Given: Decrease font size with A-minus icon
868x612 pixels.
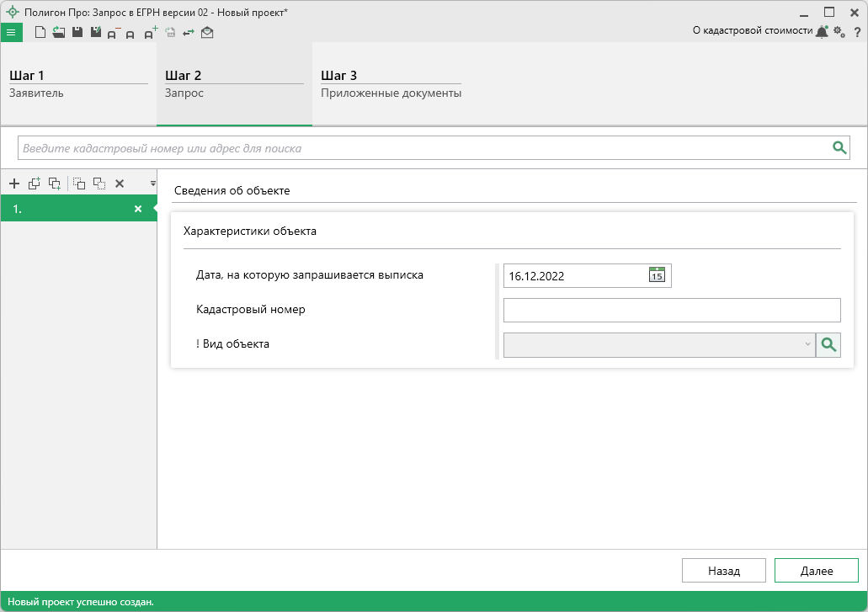Looking at the screenshot, I should point(113,34).
